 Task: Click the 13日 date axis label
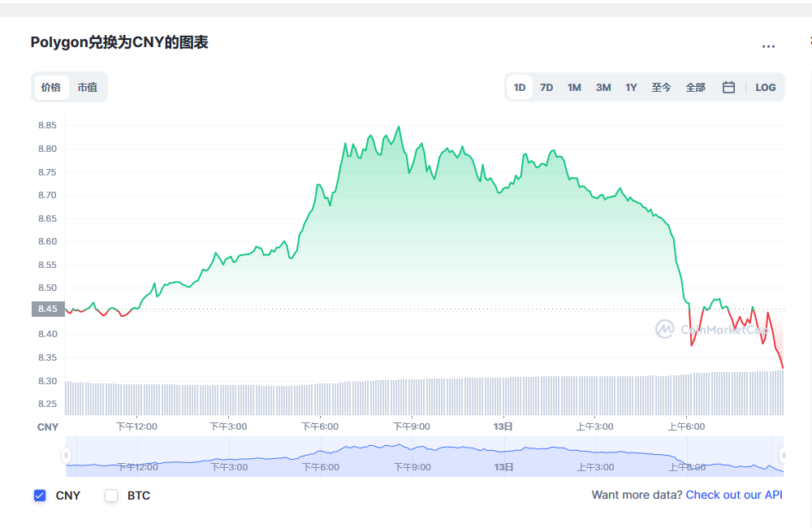pyautogui.click(x=503, y=426)
